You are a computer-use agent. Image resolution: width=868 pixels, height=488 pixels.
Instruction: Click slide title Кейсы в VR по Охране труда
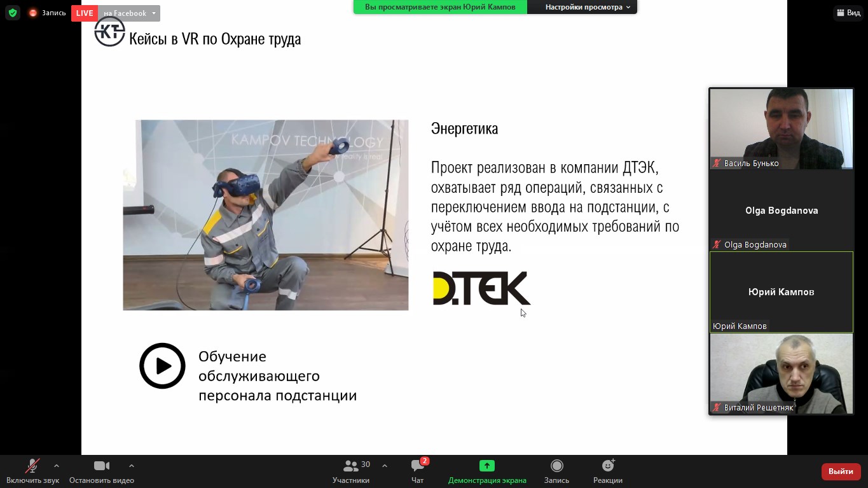point(215,39)
